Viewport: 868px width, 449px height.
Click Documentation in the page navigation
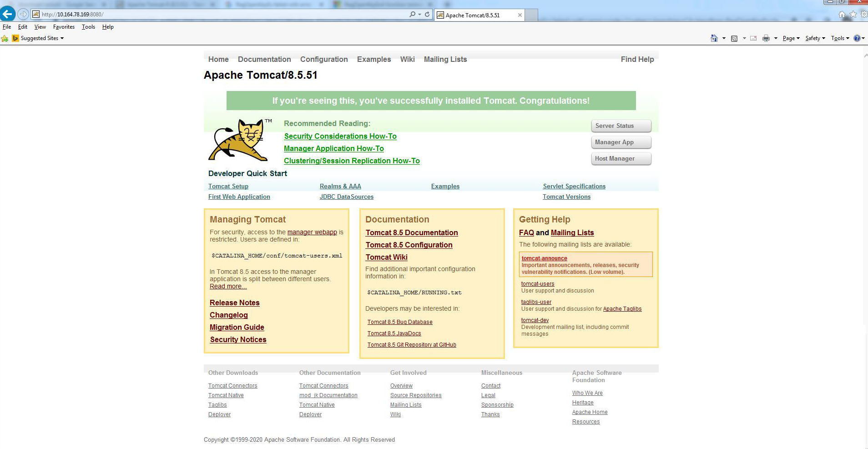tap(264, 59)
